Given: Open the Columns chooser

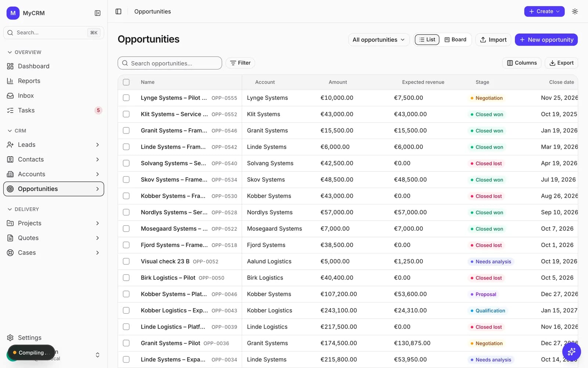Looking at the screenshot, I should 522,63.
